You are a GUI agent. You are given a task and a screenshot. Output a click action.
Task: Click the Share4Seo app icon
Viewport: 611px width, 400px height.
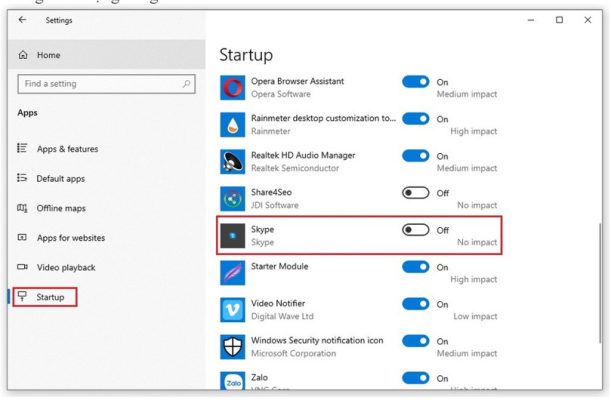[233, 199]
